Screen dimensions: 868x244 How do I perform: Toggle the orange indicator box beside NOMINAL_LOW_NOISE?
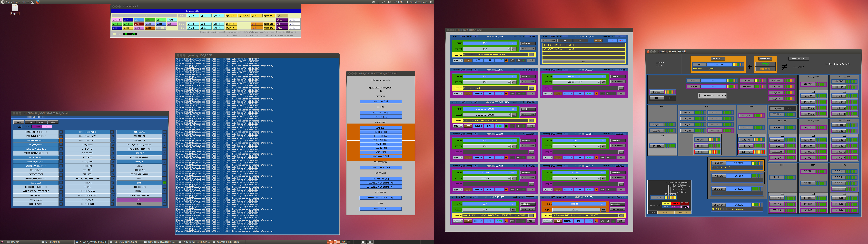(61, 140)
